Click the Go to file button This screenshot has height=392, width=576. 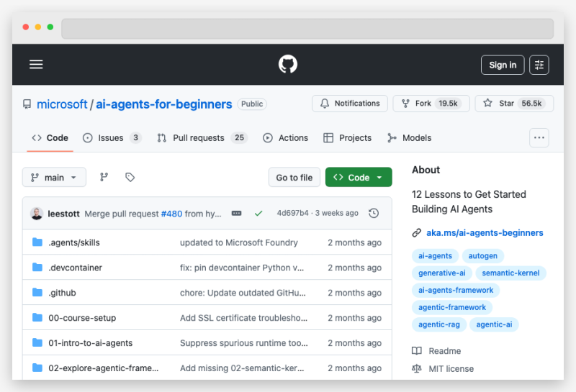(294, 178)
